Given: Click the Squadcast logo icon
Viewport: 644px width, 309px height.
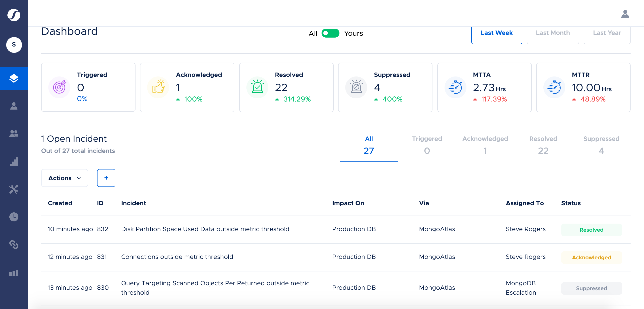Looking at the screenshot, I should coord(14,15).
